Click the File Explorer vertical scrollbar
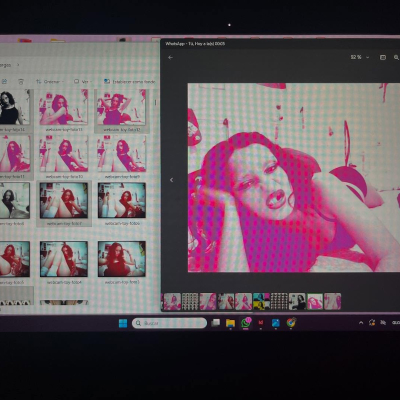 click(x=155, y=103)
